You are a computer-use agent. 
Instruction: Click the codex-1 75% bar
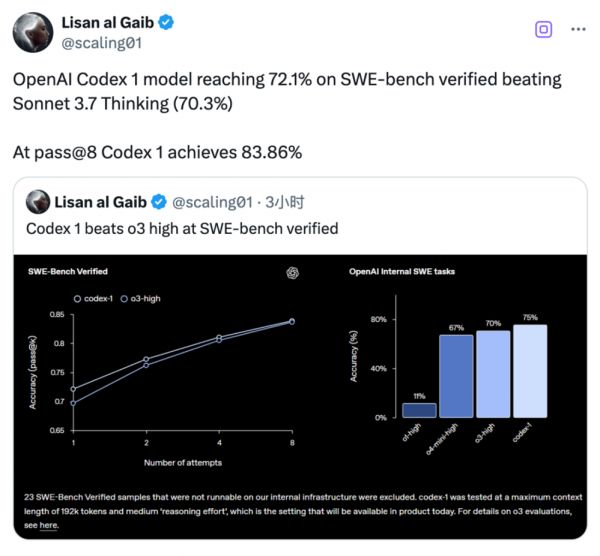530,371
